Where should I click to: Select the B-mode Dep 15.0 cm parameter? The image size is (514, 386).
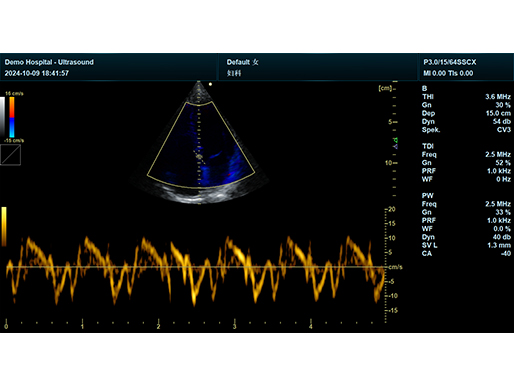click(x=466, y=113)
